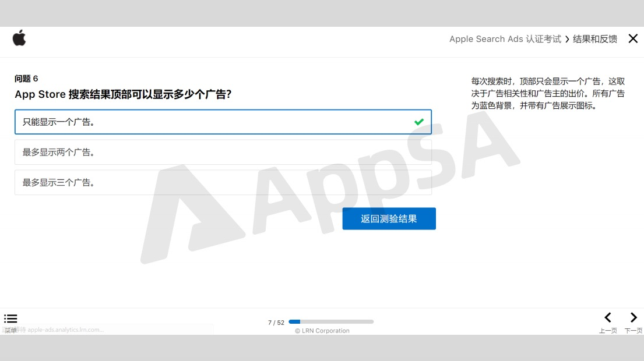This screenshot has width=644, height=361.
Task: Click the 返回测验结果 button
Action: tap(389, 219)
